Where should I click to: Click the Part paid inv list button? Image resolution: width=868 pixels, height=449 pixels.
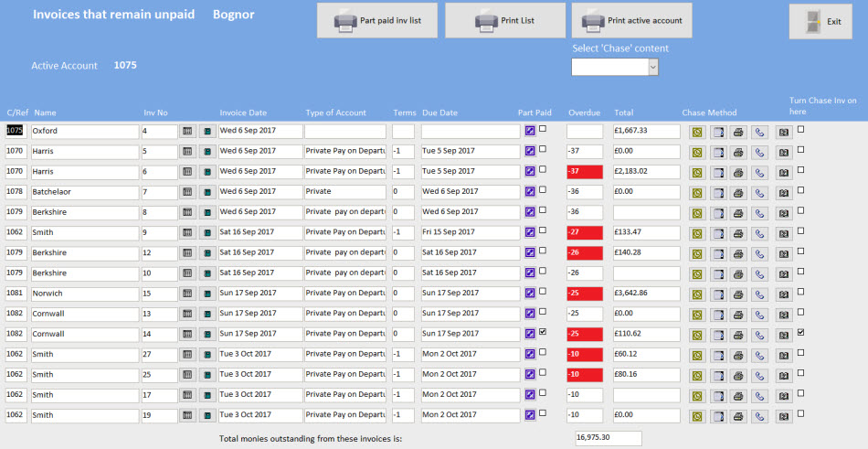tap(378, 20)
